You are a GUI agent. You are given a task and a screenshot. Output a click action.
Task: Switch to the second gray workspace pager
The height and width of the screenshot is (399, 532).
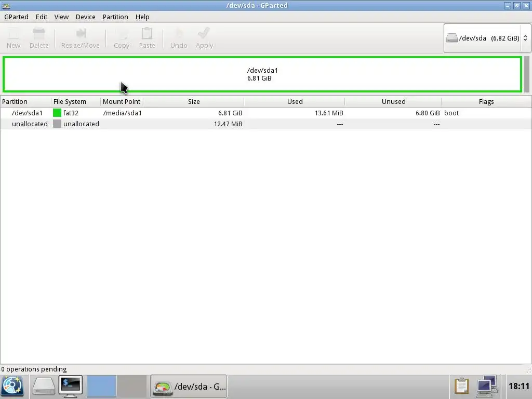point(131,386)
